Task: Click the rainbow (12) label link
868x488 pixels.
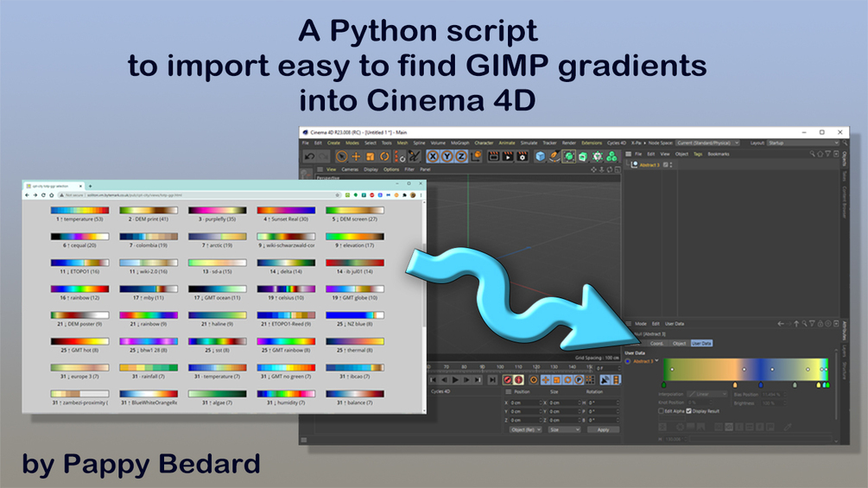Action: click(79, 298)
